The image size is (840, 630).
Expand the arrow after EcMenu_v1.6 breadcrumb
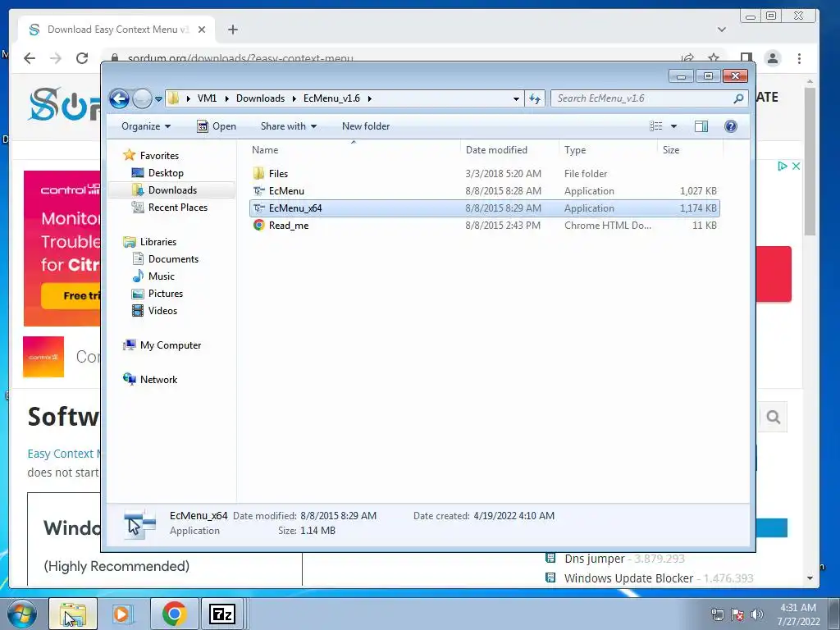tap(370, 98)
